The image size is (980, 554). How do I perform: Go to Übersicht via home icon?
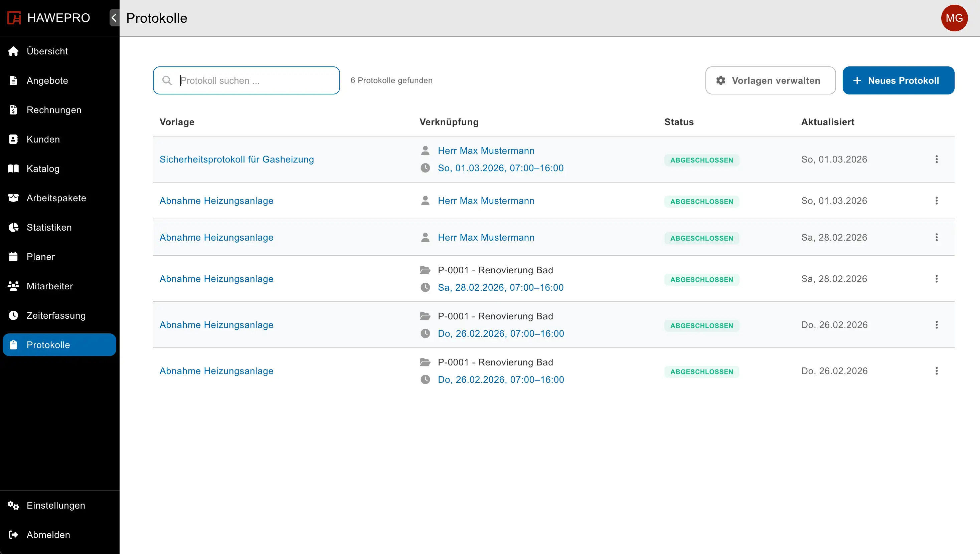(13, 51)
